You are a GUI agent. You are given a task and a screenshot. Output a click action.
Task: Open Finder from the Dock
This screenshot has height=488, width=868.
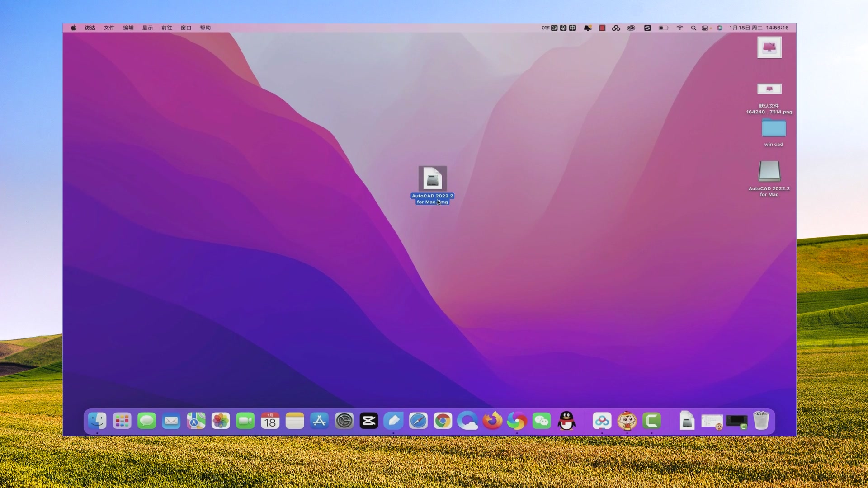(97, 421)
